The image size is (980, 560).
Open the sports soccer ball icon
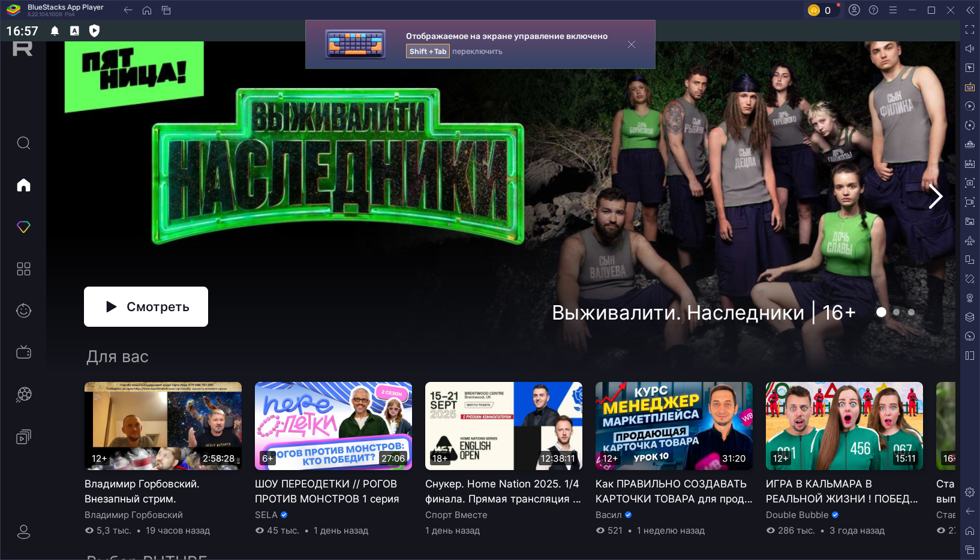coord(23,394)
